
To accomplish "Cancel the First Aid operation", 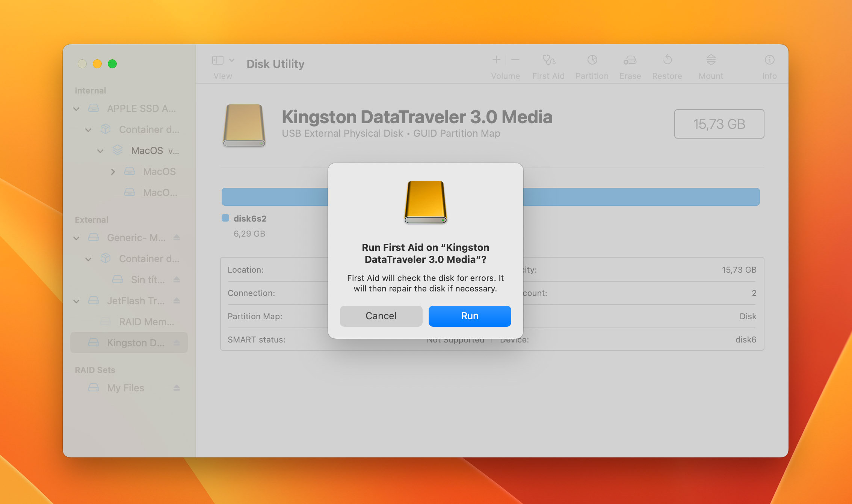I will [x=381, y=315].
